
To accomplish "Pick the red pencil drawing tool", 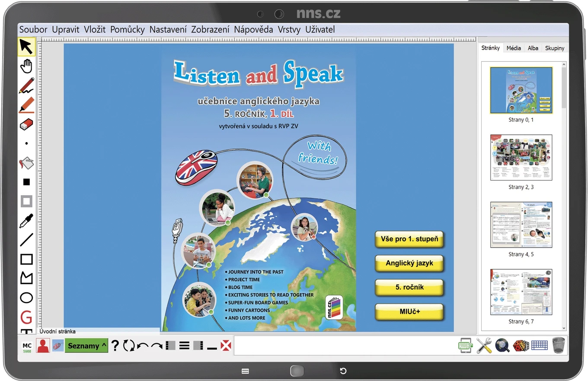I will (x=26, y=86).
